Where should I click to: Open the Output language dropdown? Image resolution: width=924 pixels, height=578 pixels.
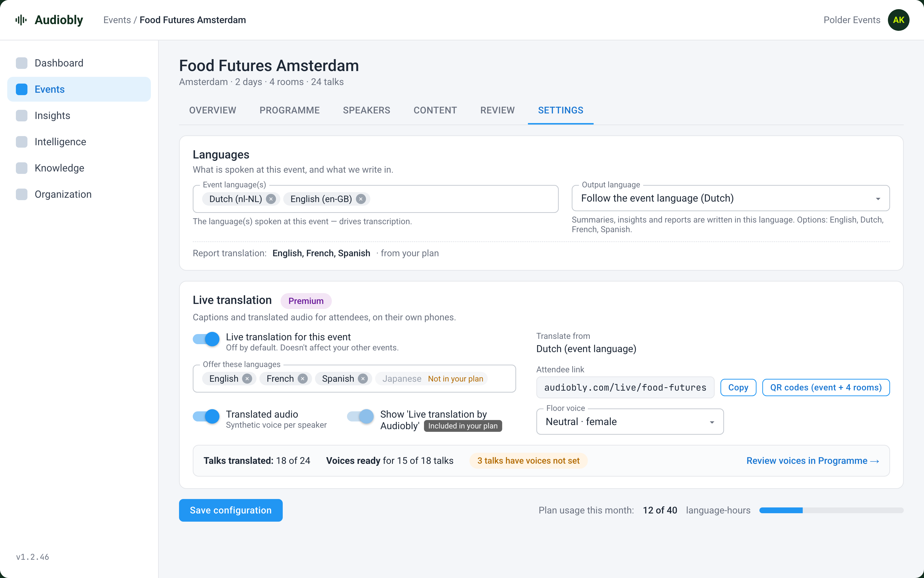click(x=731, y=198)
